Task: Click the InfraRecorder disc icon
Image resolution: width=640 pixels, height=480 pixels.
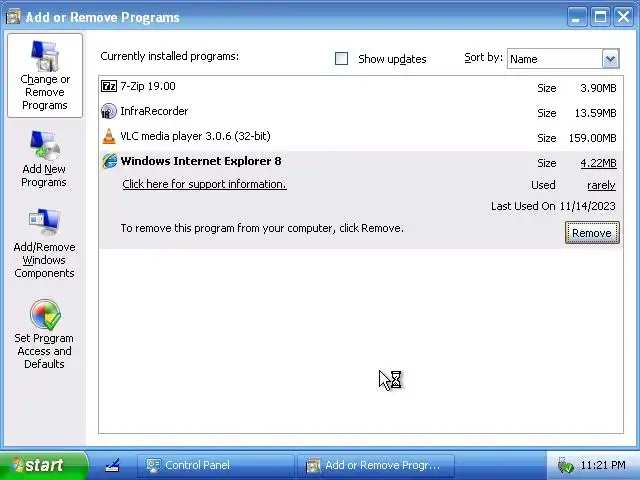Action: pos(109,111)
